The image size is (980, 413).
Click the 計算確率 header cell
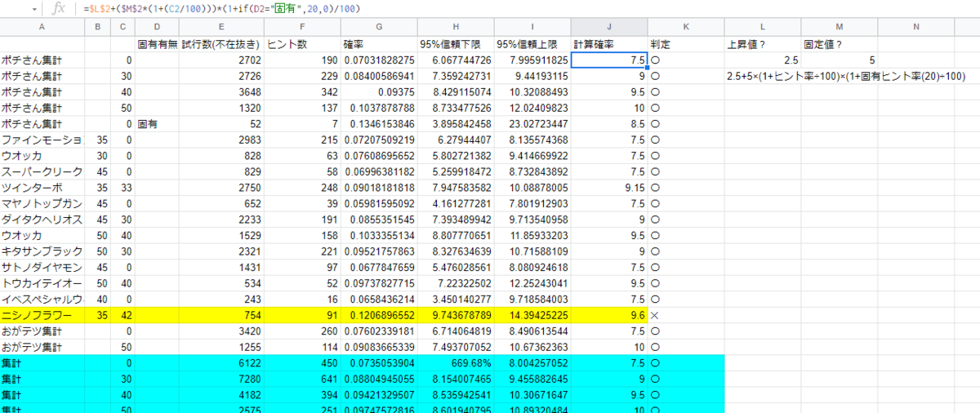(608, 44)
